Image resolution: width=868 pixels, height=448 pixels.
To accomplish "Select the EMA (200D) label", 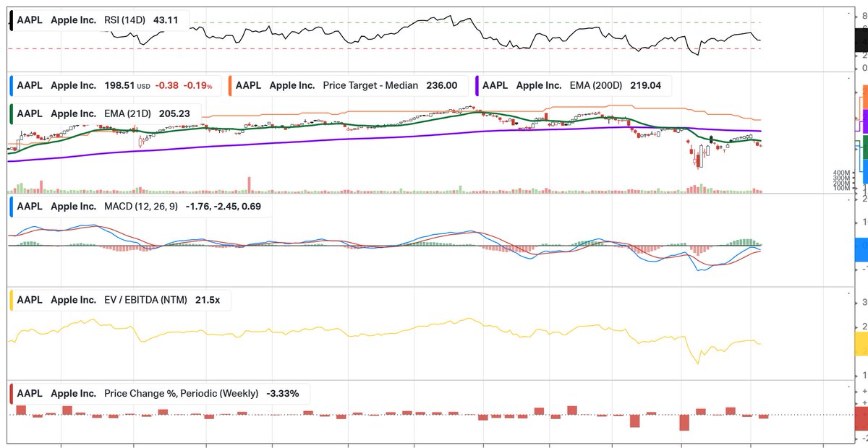I will [x=597, y=85].
